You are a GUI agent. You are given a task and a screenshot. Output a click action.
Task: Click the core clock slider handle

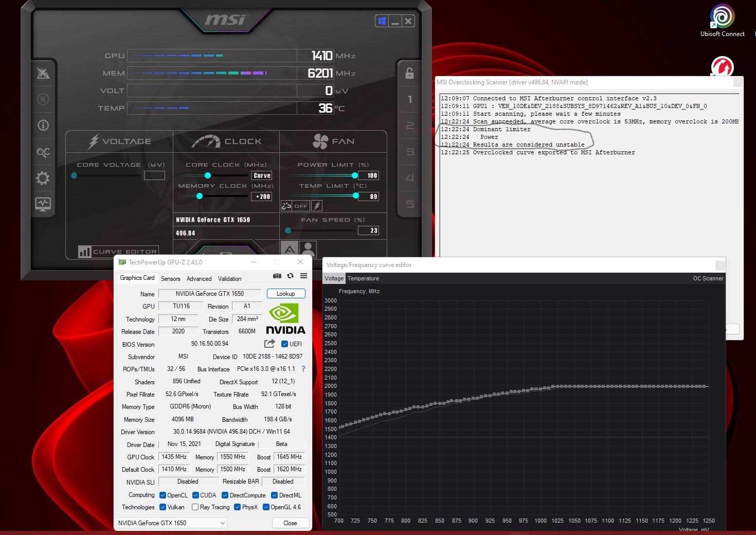208,175
